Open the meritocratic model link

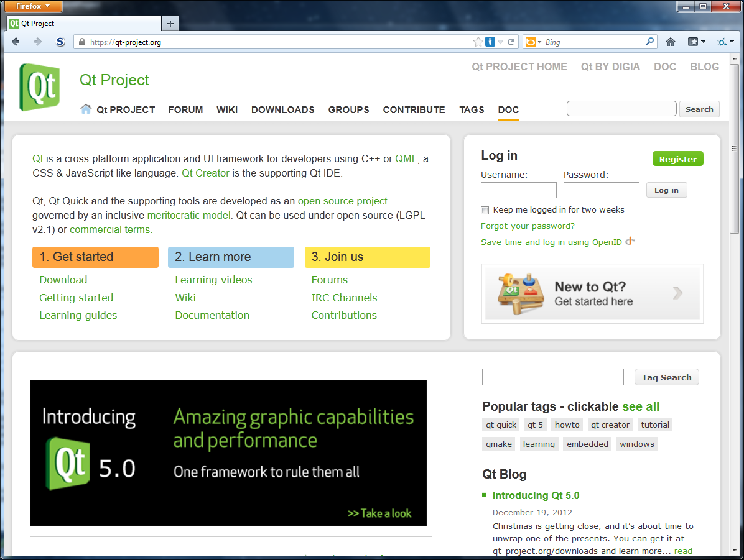[x=189, y=215]
